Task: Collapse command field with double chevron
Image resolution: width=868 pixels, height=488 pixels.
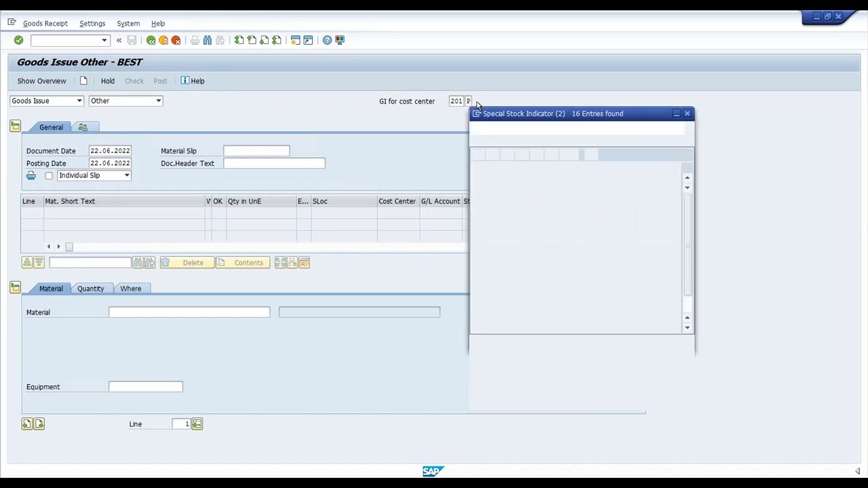Action: point(119,40)
